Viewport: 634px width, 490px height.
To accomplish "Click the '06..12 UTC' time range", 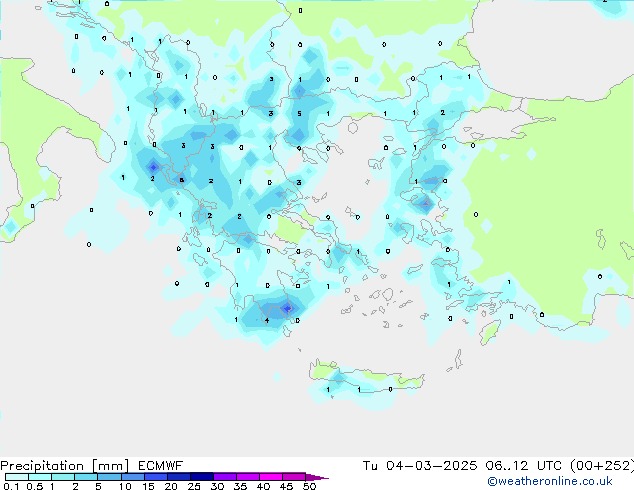I will point(524,466).
